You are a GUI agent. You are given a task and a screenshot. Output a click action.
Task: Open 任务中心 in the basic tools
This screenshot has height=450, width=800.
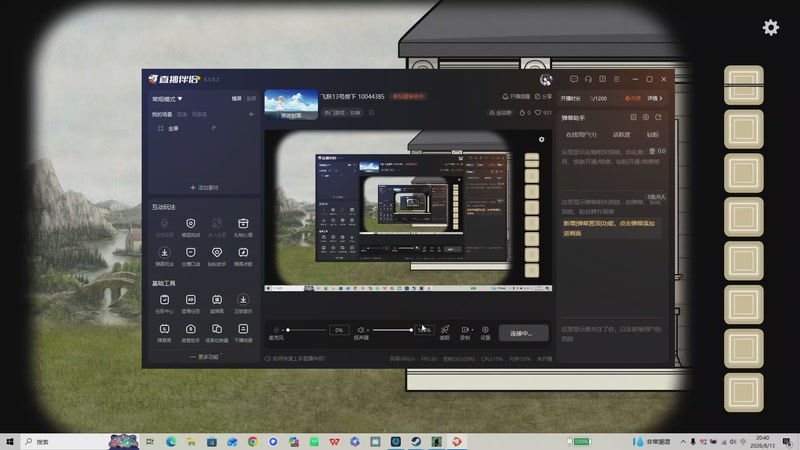pyautogui.click(x=164, y=304)
